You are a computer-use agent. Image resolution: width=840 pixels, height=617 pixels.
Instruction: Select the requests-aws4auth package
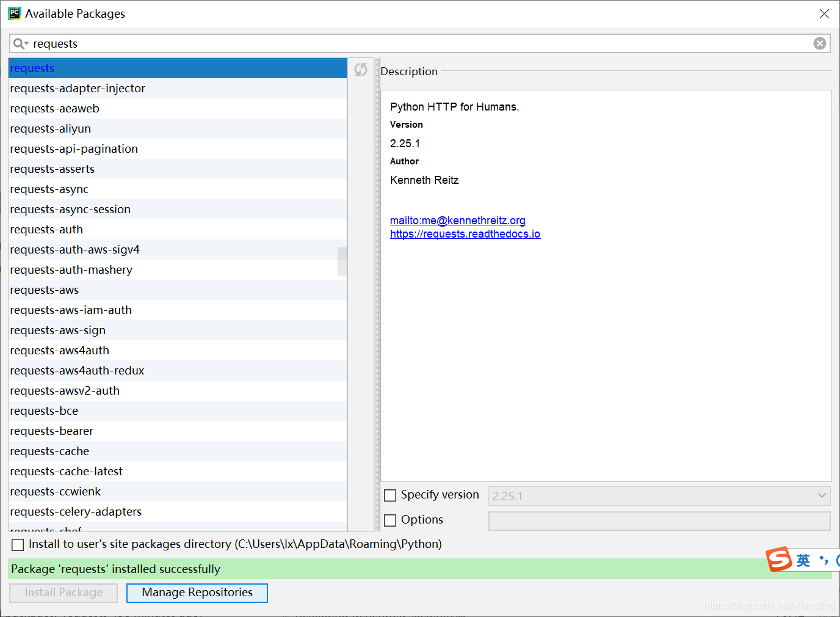pyautogui.click(x=178, y=350)
